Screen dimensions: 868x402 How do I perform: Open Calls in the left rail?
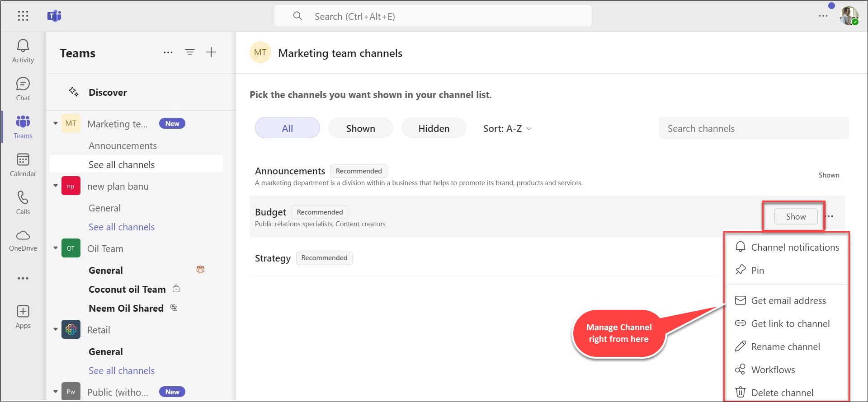[23, 202]
